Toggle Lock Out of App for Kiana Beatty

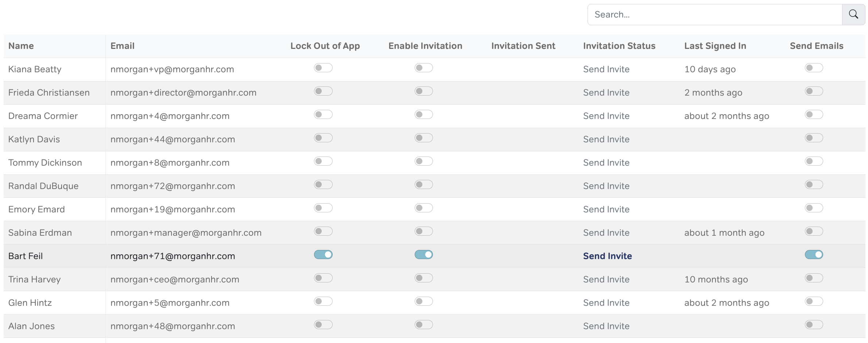323,68
